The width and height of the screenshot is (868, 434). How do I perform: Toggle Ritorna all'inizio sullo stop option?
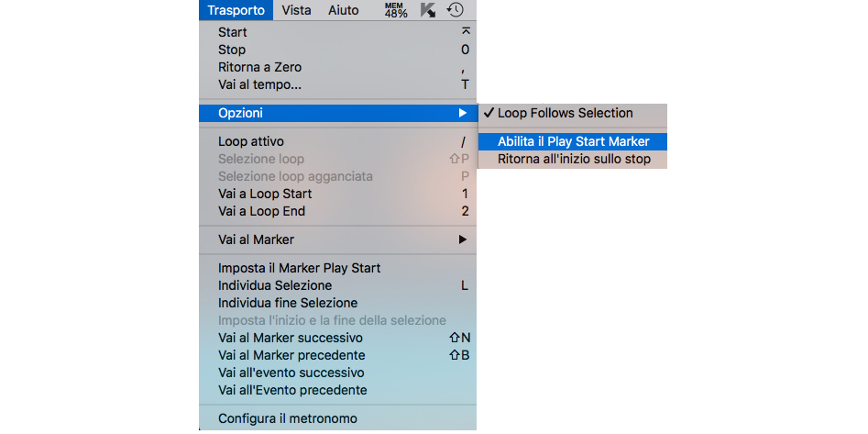click(x=574, y=159)
